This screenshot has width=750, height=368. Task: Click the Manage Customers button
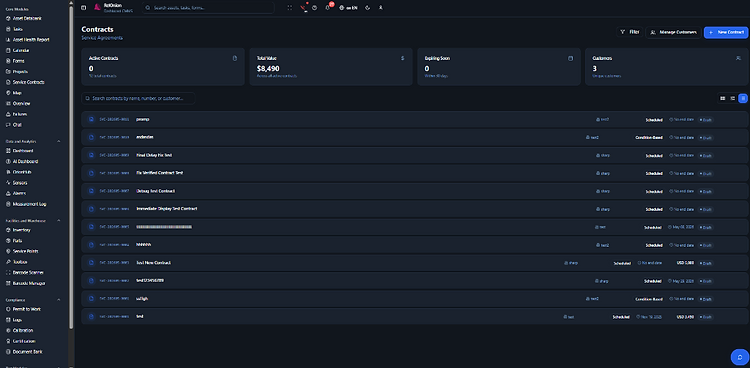[673, 32]
